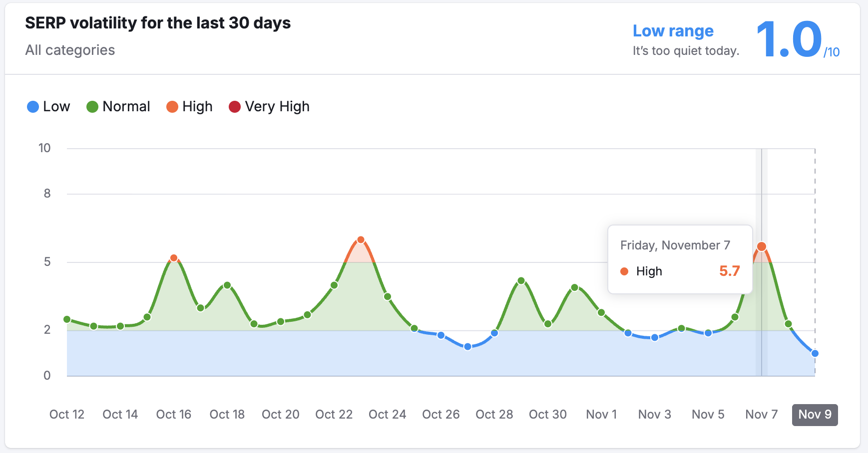This screenshot has height=453, width=868.
Task: Hide the Low series via its legend entry
Action: (x=48, y=106)
